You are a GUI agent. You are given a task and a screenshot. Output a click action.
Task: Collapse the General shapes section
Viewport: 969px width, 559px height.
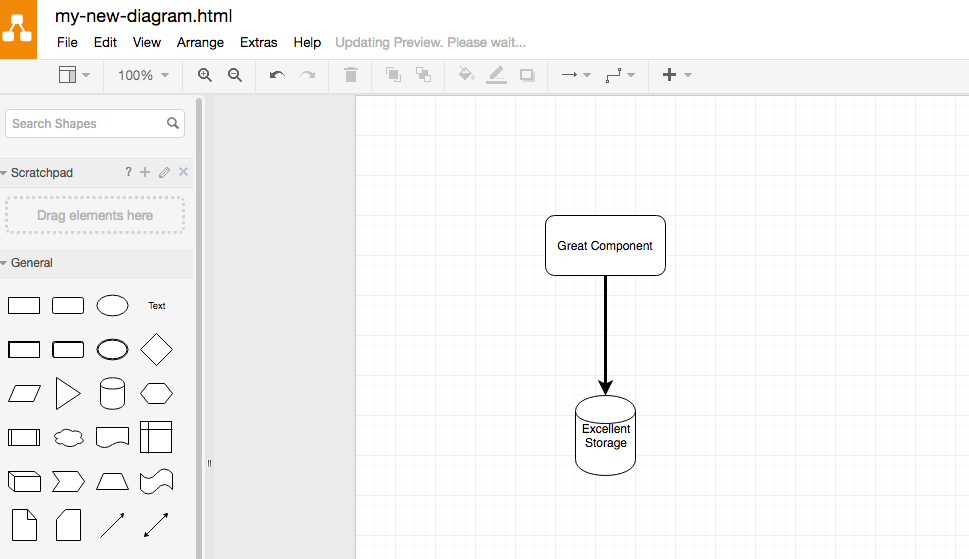point(31,263)
